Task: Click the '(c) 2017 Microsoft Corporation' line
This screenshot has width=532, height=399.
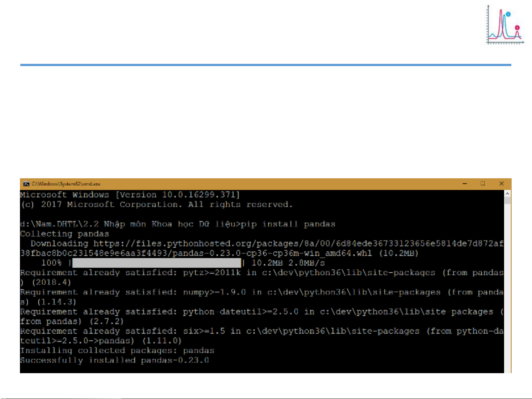Action: click(x=157, y=204)
